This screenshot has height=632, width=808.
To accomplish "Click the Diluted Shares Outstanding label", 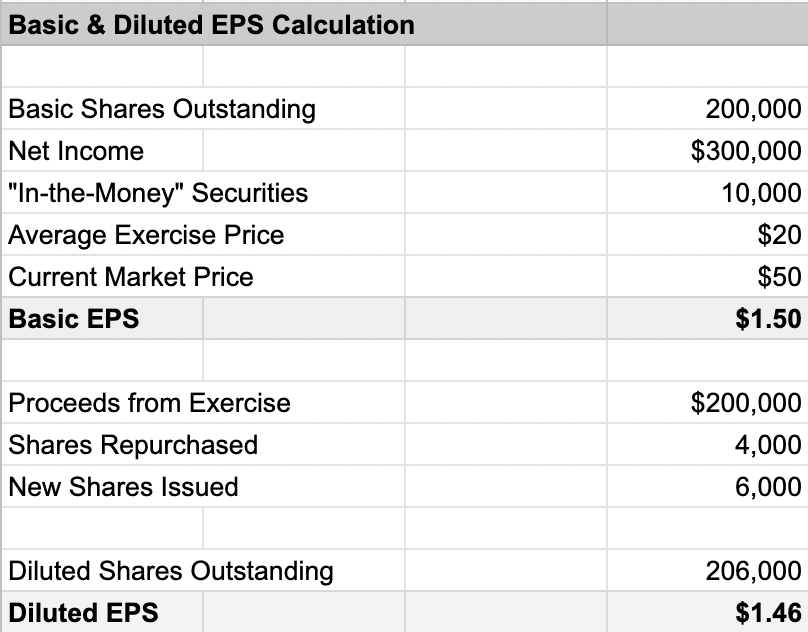I will pyautogui.click(x=171, y=571).
